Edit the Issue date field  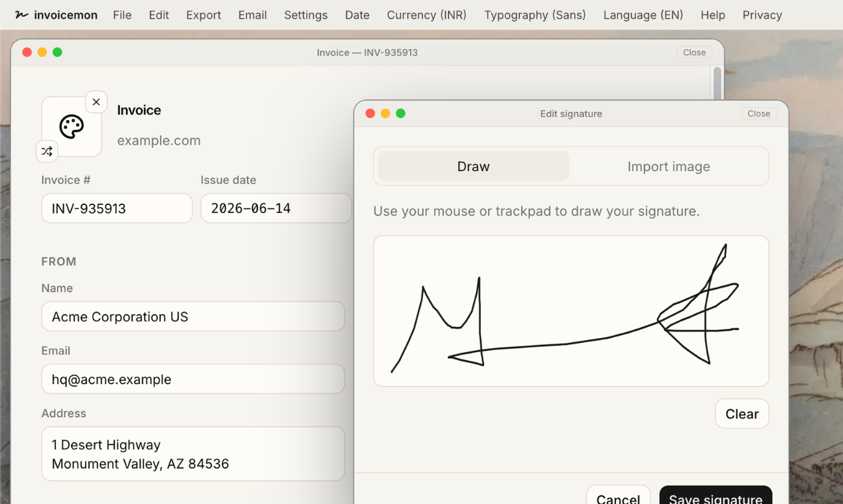tap(276, 208)
